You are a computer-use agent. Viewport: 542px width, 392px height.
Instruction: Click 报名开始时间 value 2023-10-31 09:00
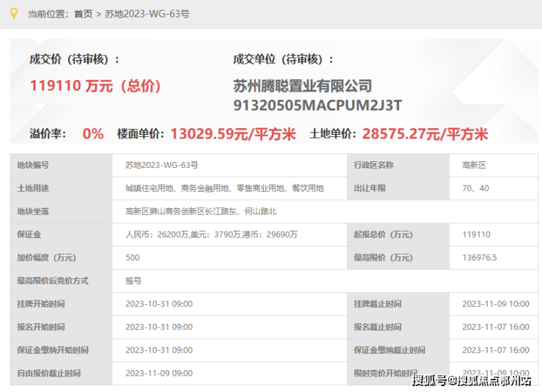[159, 327]
